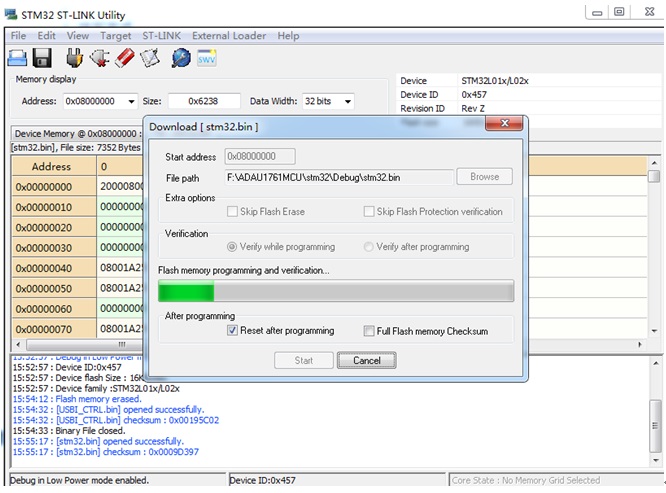666x493 pixels.
Task: Click status bar Core State text
Action: click(x=526, y=480)
